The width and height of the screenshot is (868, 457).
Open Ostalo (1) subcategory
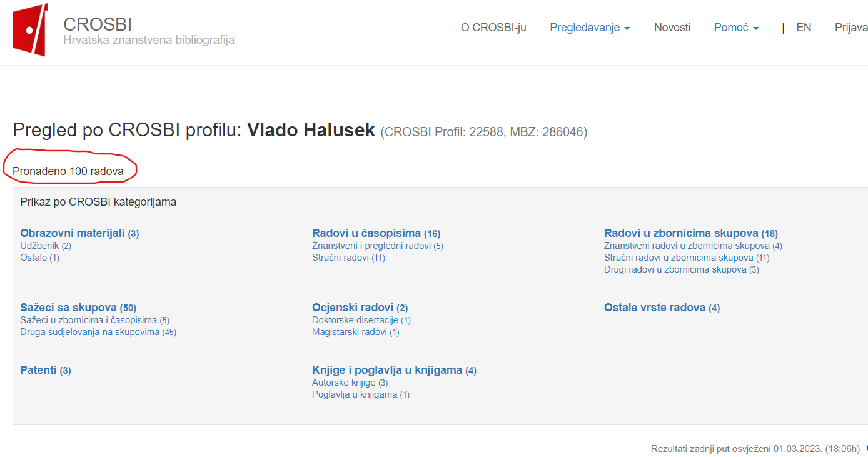[39, 258]
